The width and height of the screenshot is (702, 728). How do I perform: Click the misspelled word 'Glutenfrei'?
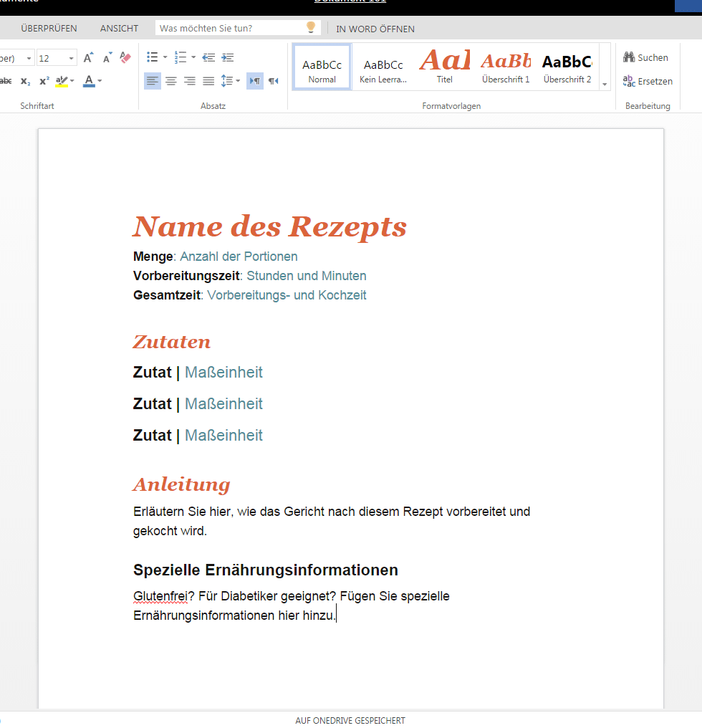(160, 596)
